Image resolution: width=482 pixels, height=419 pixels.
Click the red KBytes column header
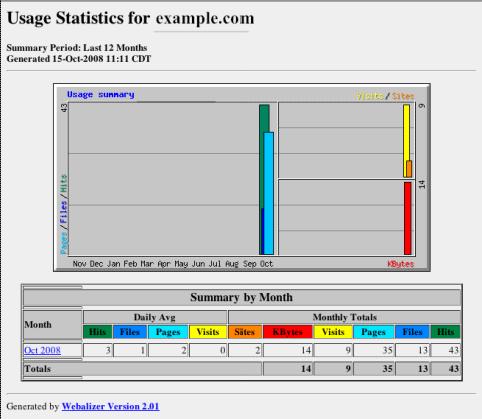[288, 332]
